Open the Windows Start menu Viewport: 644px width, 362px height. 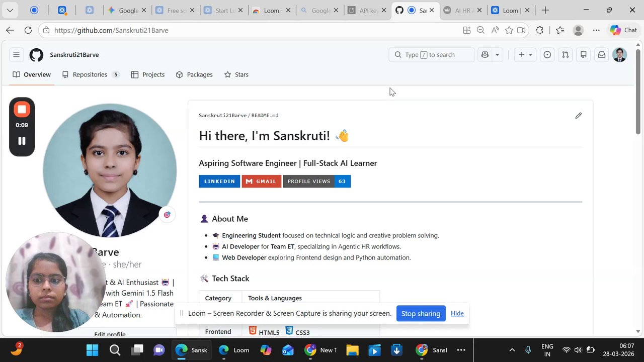(x=93, y=350)
